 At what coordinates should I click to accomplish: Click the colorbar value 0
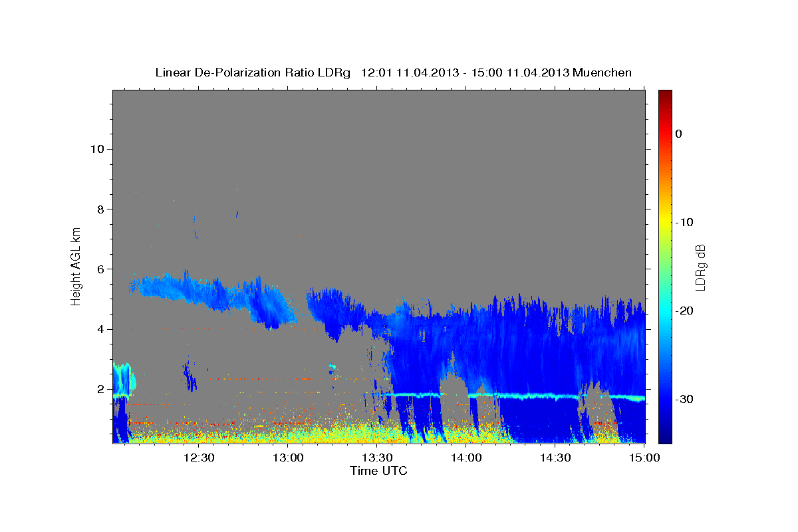[678, 134]
